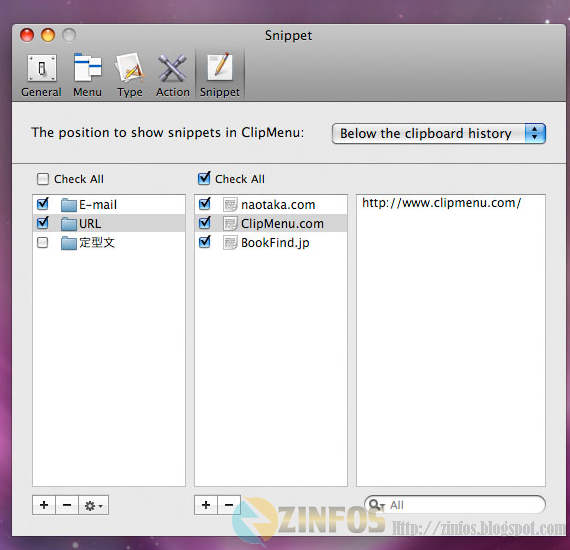This screenshot has width=570, height=550.
Task: Click the BookFind.jp snippet document icon
Action: [x=230, y=243]
